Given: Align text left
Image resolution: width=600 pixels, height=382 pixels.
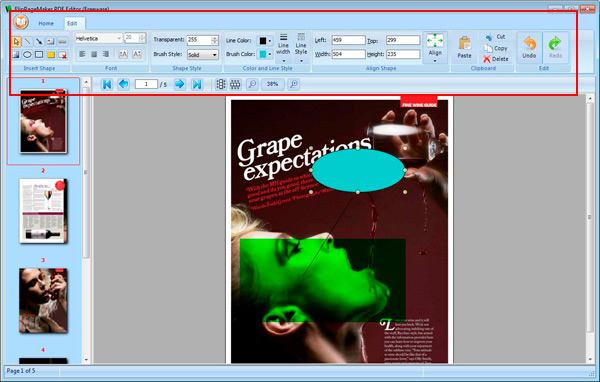Looking at the screenshot, I should 82,54.
